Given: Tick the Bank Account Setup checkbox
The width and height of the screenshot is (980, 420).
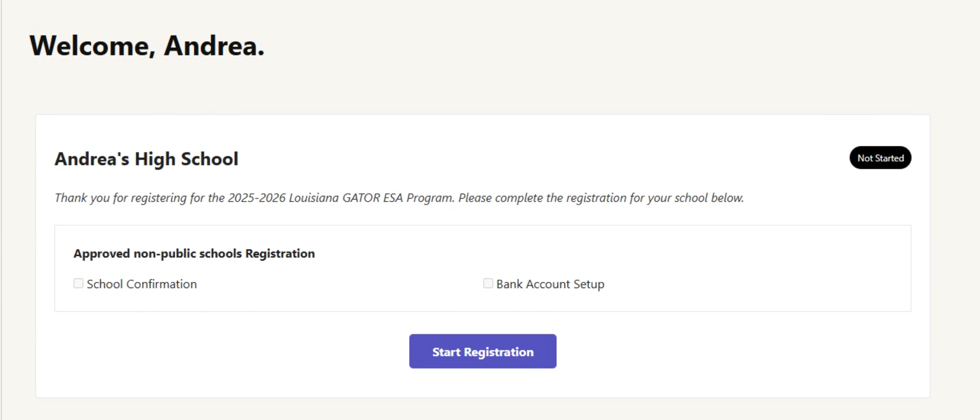Looking at the screenshot, I should (x=488, y=284).
